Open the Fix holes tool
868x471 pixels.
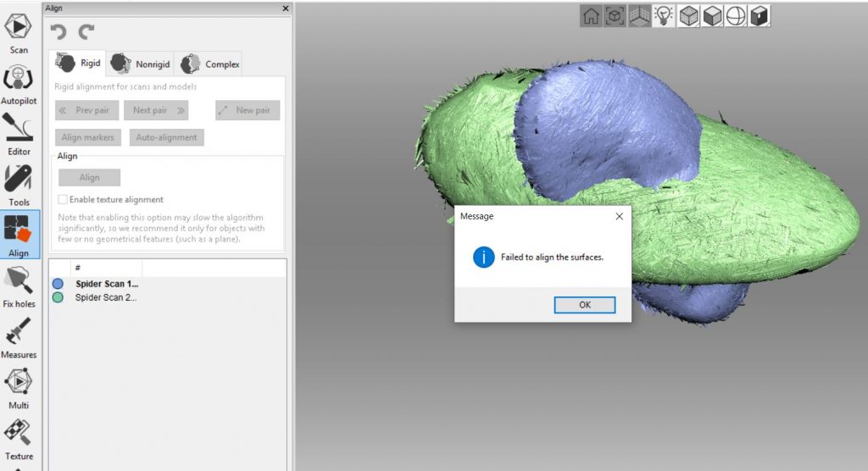(x=19, y=286)
